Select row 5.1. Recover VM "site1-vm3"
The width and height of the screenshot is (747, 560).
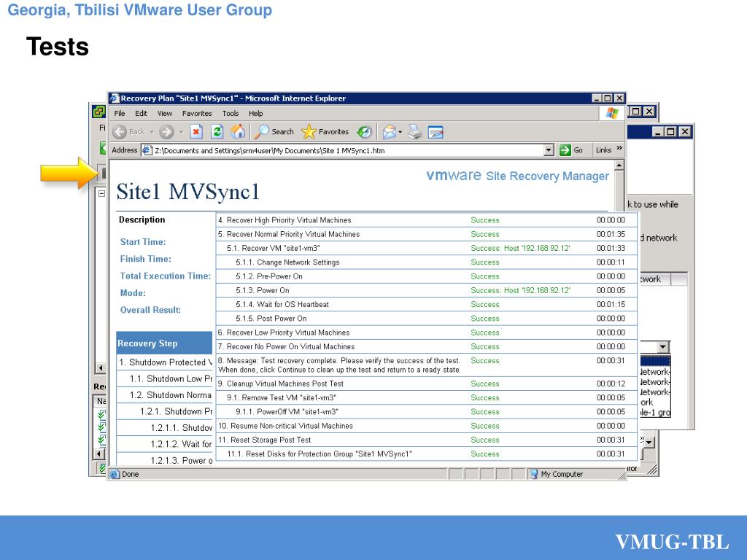(426, 248)
